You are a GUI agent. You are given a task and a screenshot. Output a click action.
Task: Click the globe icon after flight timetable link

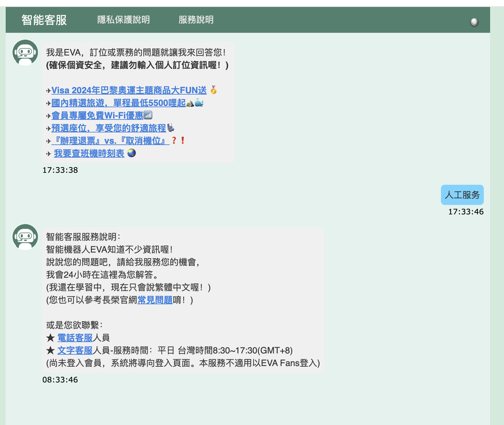click(132, 153)
